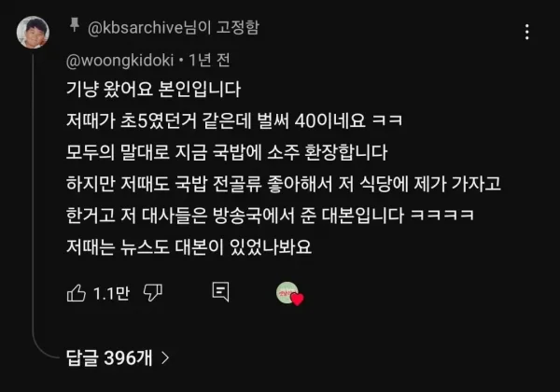Click the channel avatar on heart badge
Viewport: 560px width, 392px height.
pyautogui.click(x=287, y=292)
